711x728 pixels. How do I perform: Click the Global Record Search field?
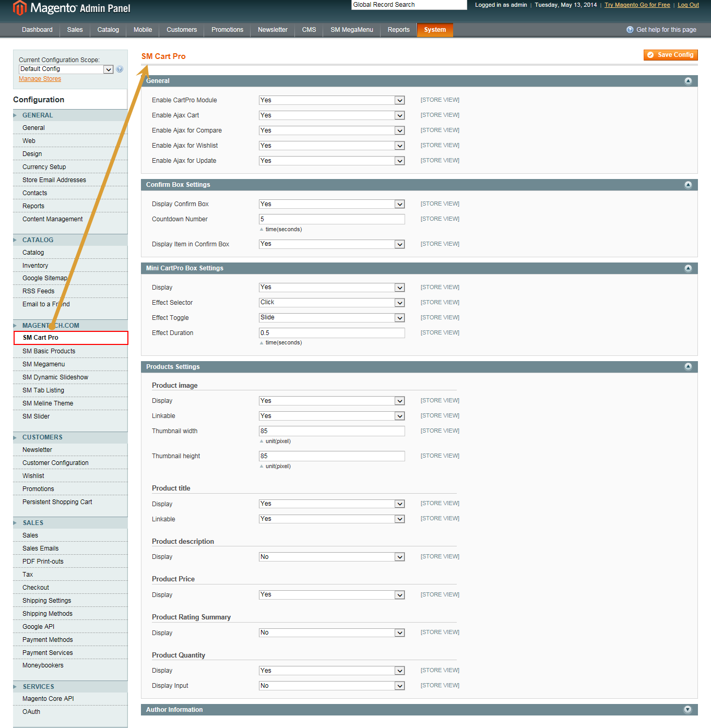coord(409,5)
